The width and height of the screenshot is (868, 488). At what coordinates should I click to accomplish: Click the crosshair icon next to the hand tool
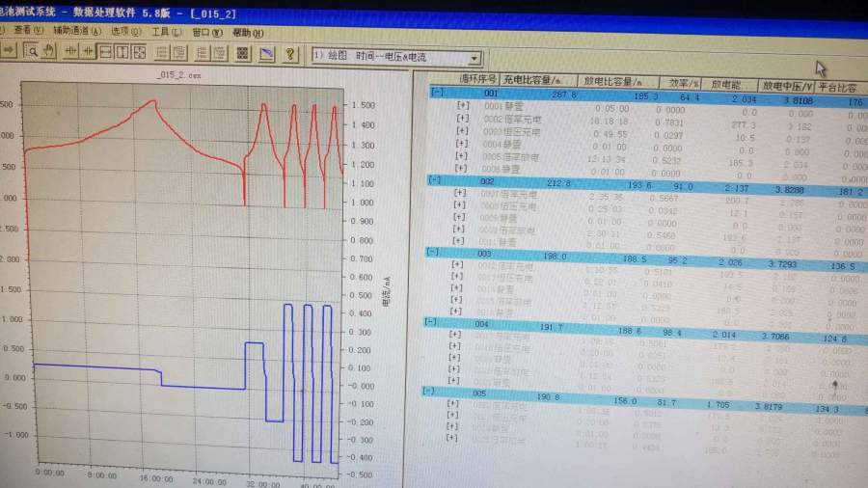tap(70, 51)
